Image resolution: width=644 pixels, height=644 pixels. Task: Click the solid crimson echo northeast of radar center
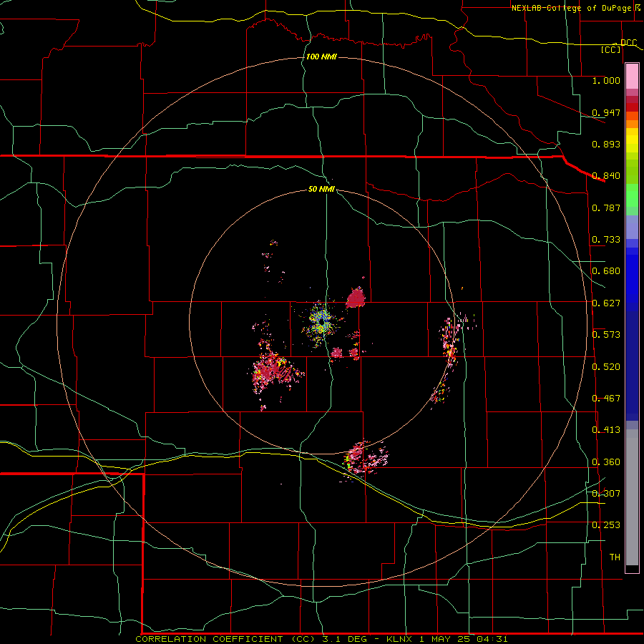tap(356, 298)
